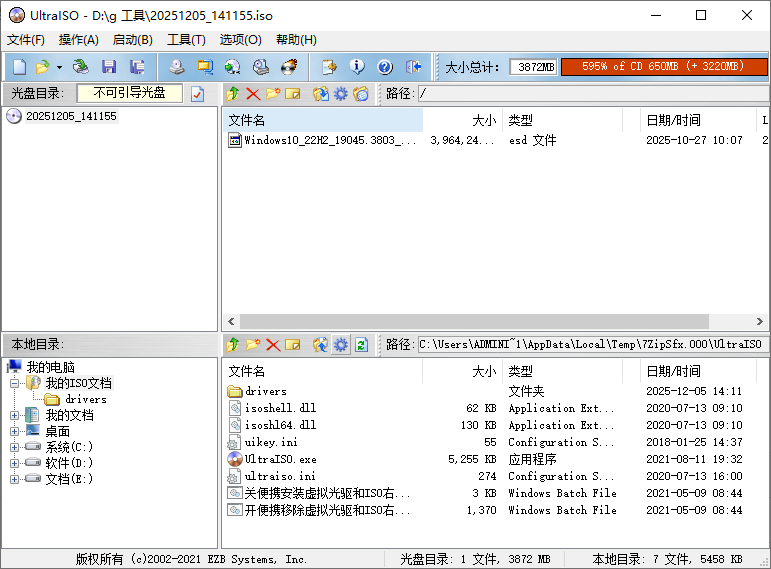Select the 我的电脑 tree root
The height and width of the screenshot is (569, 771).
click(50, 367)
